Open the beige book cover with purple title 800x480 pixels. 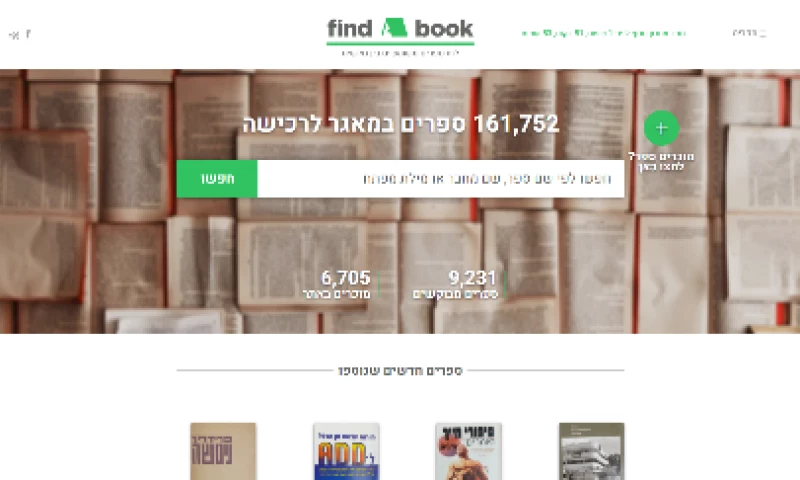(223, 451)
